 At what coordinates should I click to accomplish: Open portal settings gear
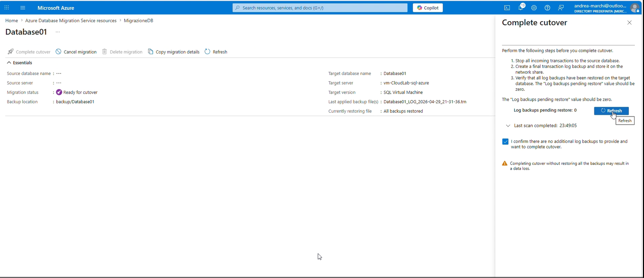[x=534, y=8]
